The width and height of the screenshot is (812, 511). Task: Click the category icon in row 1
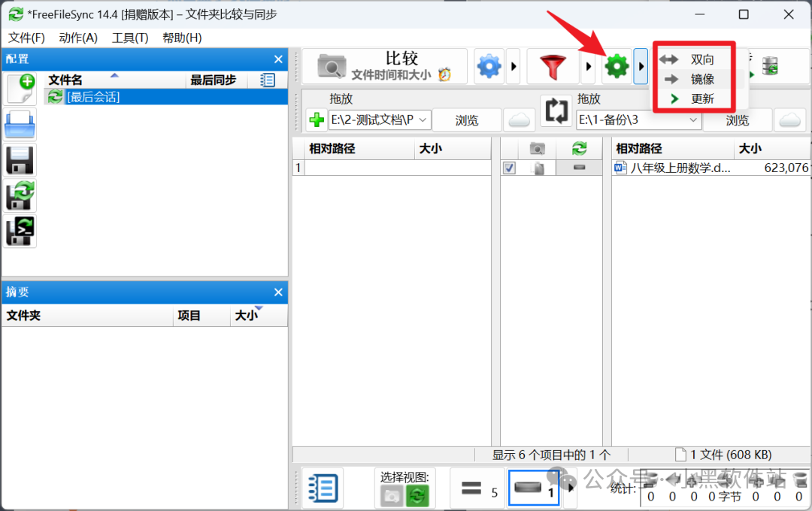538,168
